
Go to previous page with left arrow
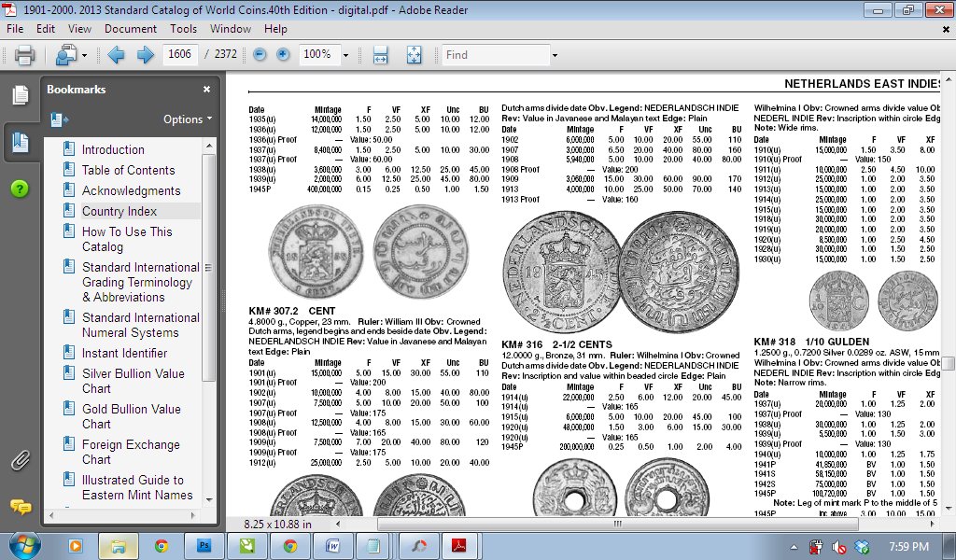tap(116, 55)
